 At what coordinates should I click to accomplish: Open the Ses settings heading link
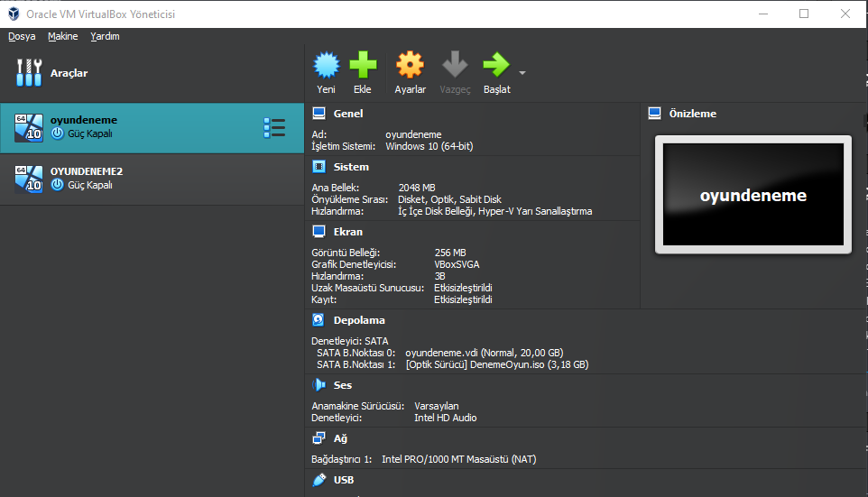(342, 384)
